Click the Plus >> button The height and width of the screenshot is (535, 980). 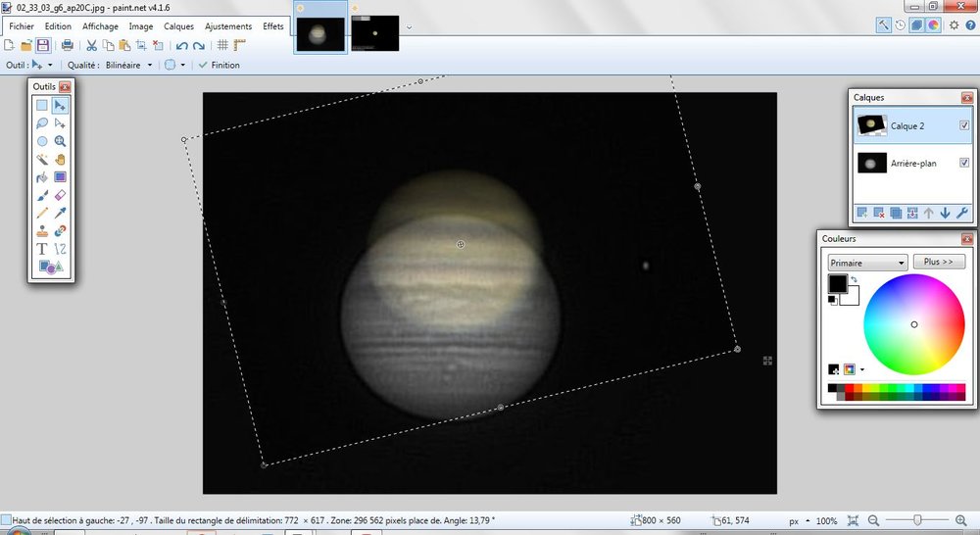[x=939, y=262]
